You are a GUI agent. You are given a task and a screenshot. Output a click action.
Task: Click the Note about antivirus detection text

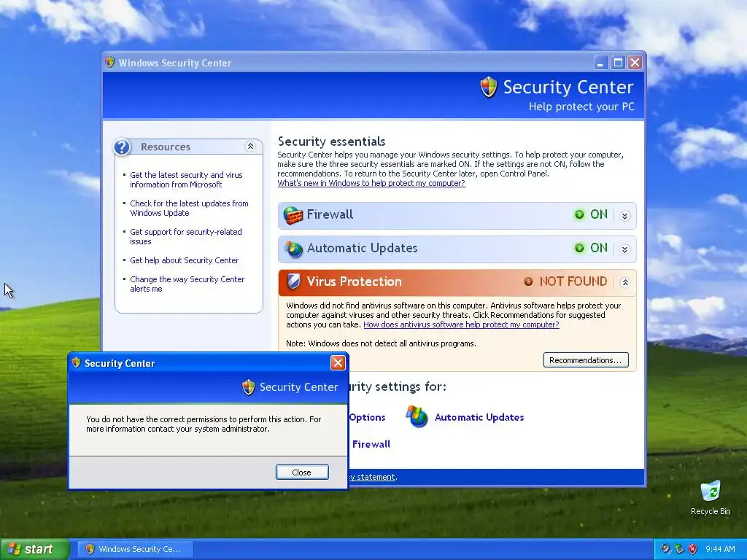(x=381, y=343)
